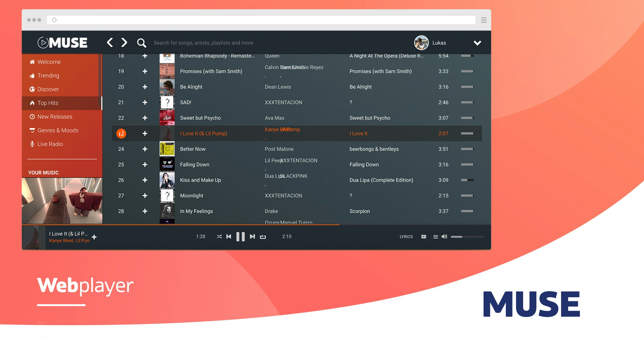Screen dimensions: 644x338
Task: Click the browser address bar
Action: 261,20
